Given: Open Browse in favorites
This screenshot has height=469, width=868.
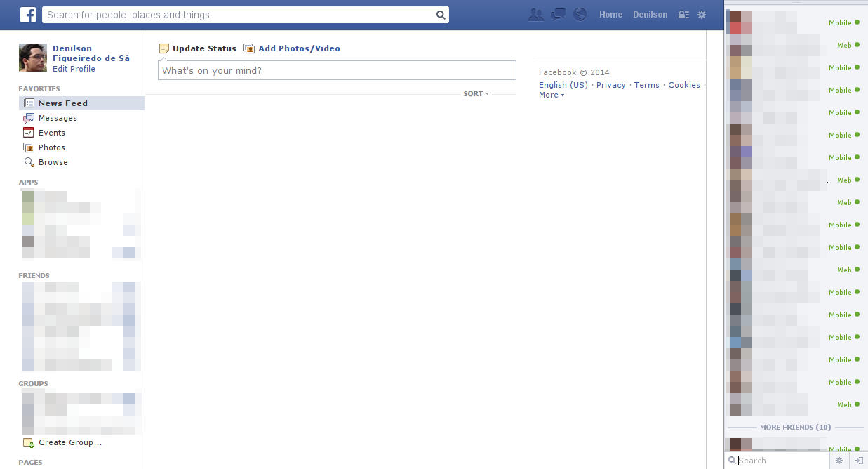Looking at the screenshot, I should pos(53,162).
